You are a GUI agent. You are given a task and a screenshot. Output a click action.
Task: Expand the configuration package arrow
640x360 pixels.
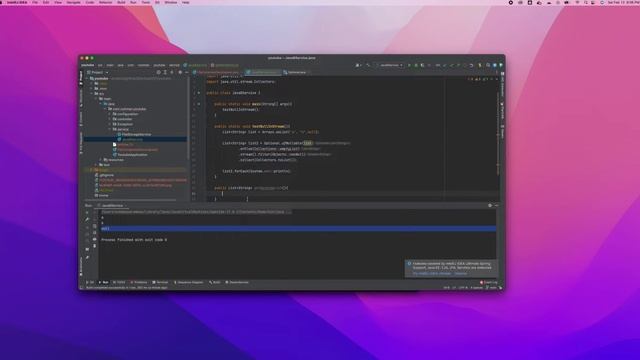pos(109,114)
